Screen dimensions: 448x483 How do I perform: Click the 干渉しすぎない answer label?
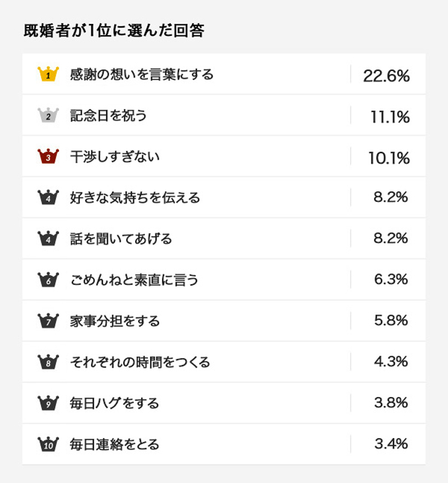coord(115,157)
